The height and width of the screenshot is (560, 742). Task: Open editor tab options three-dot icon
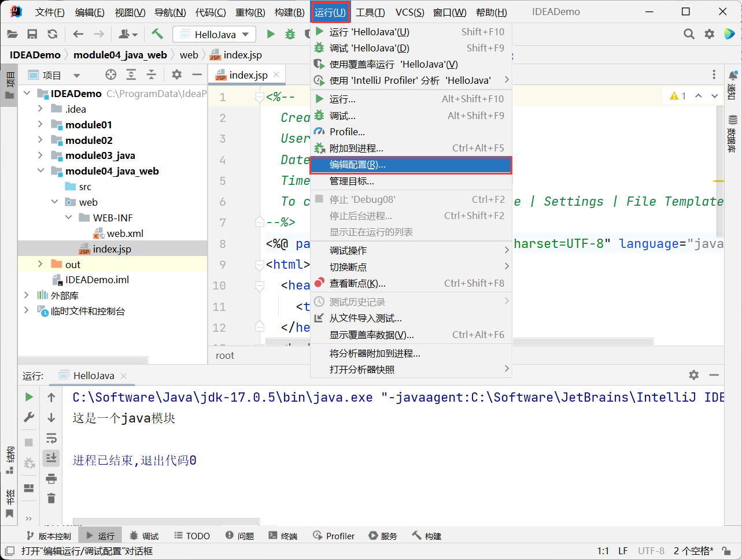click(714, 75)
